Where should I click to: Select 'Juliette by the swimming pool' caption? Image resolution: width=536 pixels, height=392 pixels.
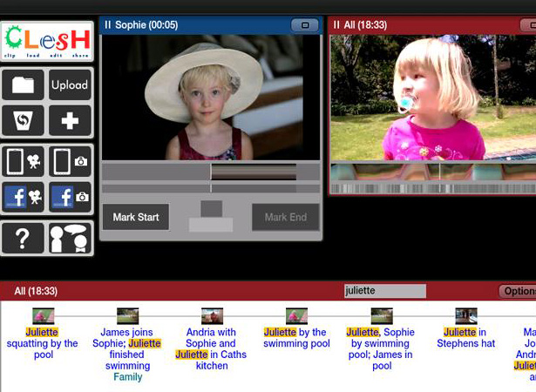[x=296, y=338]
